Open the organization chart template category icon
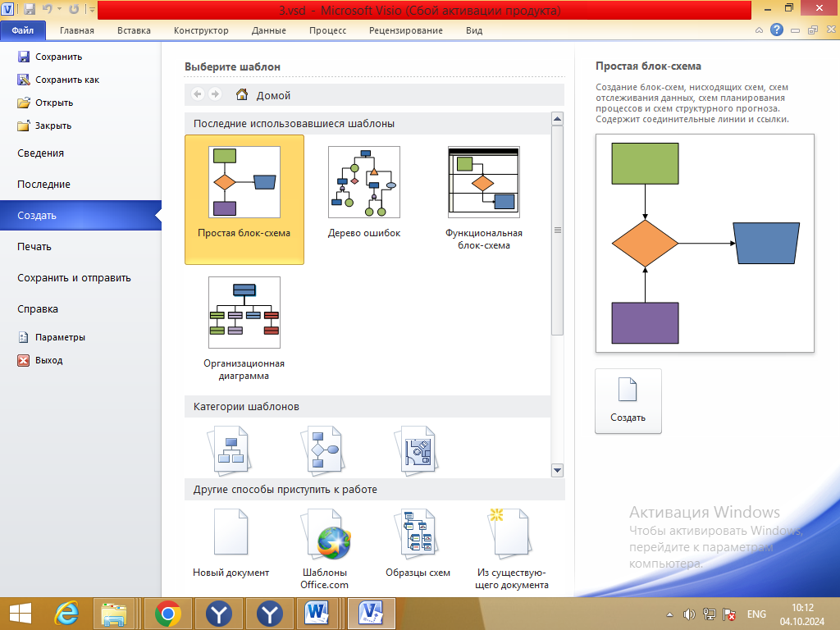Image resolution: width=840 pixels, height=630 pixels. (x=231, y=450)
